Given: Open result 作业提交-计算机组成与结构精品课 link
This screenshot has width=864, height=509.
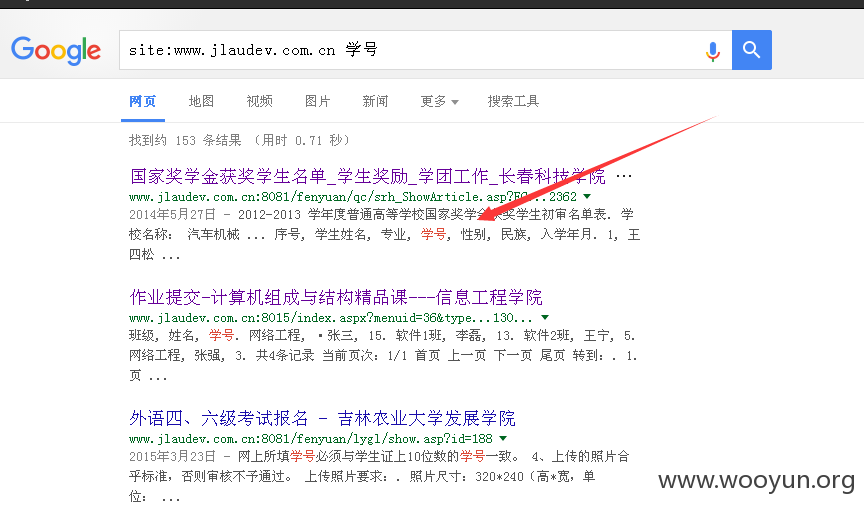Looking at the screenshot, I should tap(336, 297).
